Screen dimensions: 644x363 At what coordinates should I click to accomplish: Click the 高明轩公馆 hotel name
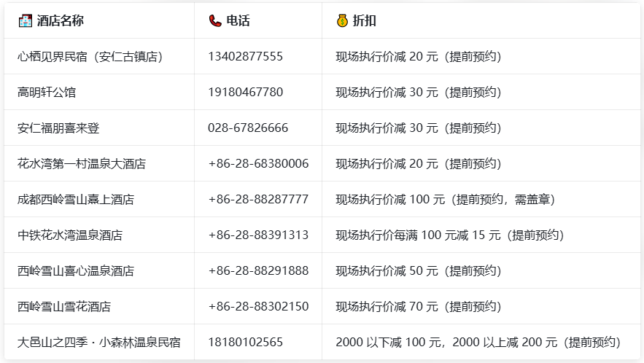coord(47,93)
